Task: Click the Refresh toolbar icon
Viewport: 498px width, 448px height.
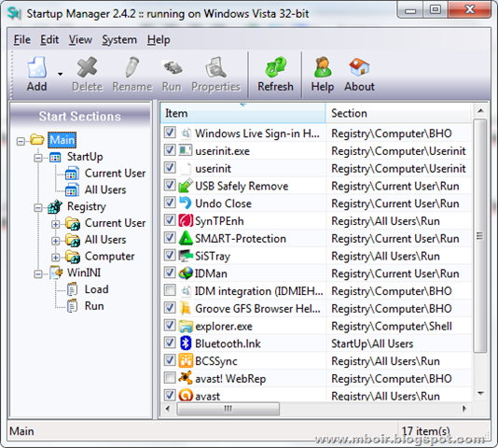Action: [x=275, y=67]
